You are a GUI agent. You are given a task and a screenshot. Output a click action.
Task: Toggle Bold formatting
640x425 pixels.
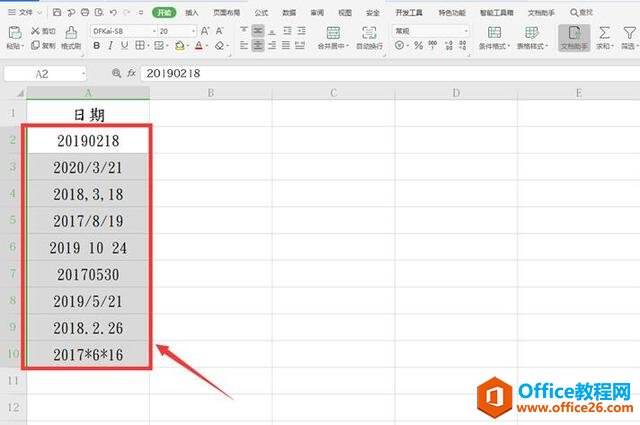97,45
